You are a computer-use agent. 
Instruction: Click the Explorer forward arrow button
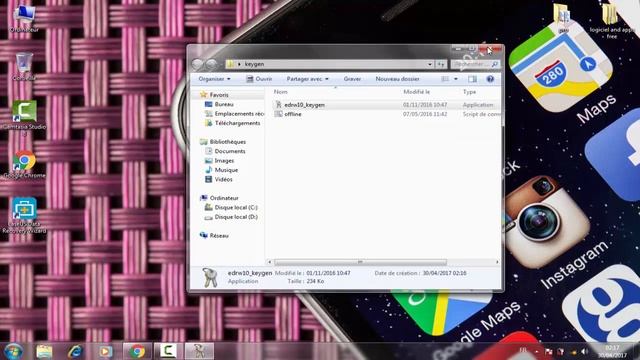click(211, 64)
